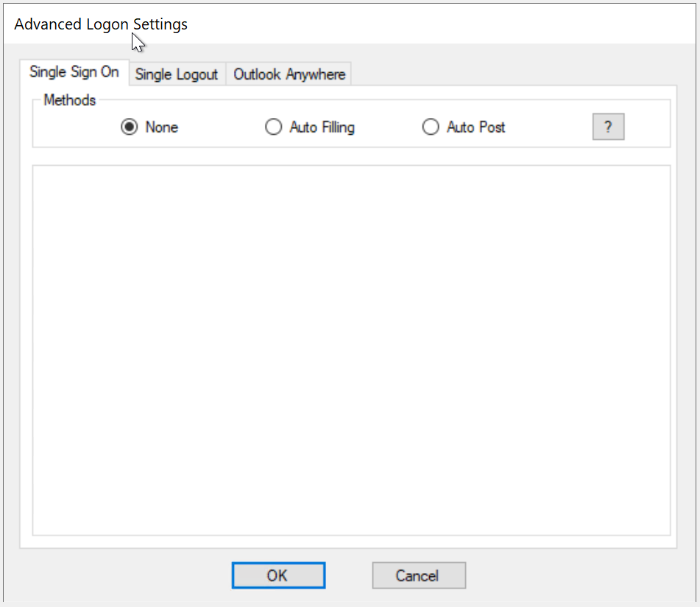Click the circle next to Auto Post
This screenshot has width=700, height=607.
click(x=431, y=127)
